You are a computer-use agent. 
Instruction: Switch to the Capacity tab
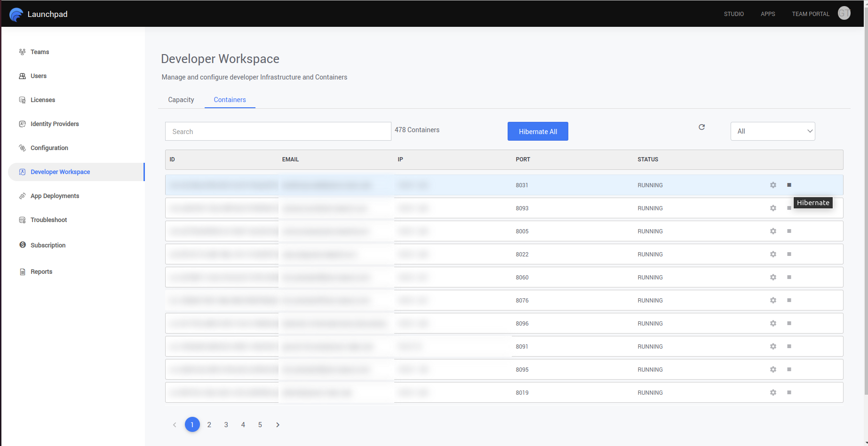click(181, 100)
